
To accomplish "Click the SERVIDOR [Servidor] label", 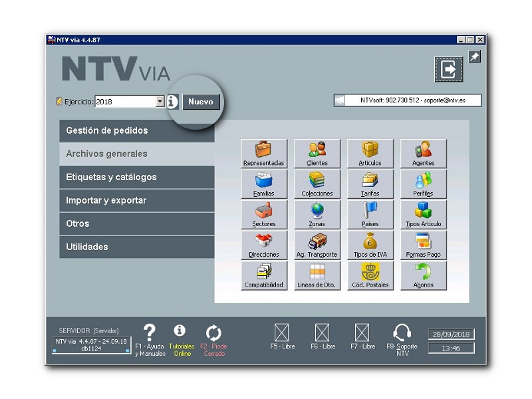I will (x=89, y=331).
